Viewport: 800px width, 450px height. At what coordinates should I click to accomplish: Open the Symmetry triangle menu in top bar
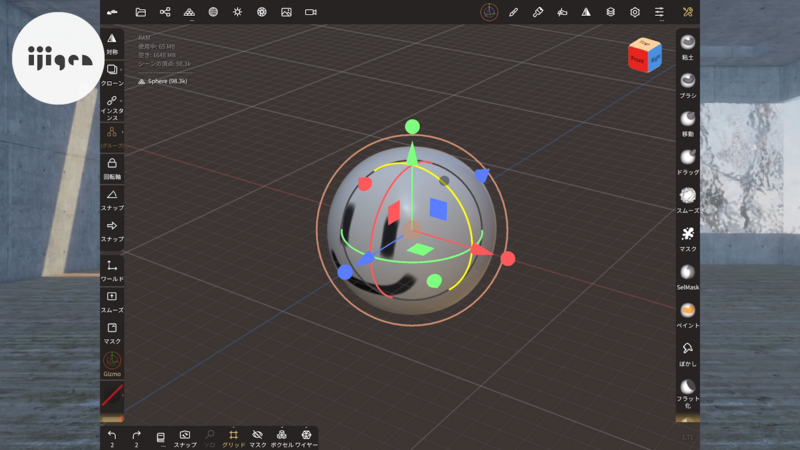tap(586, 12)
